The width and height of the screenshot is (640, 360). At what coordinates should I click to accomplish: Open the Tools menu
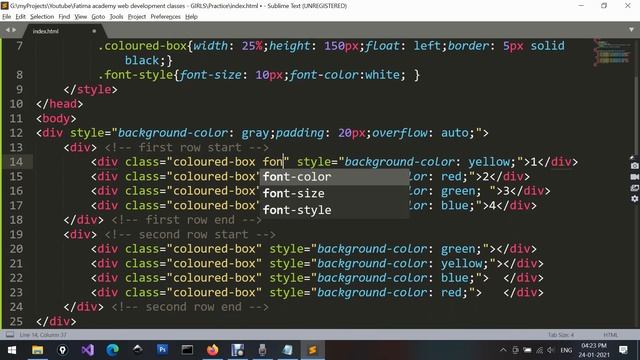[116, 17]
